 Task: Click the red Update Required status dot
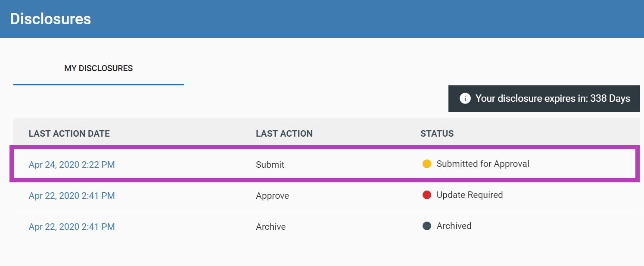pyautogui.click(x=427, y=195)
